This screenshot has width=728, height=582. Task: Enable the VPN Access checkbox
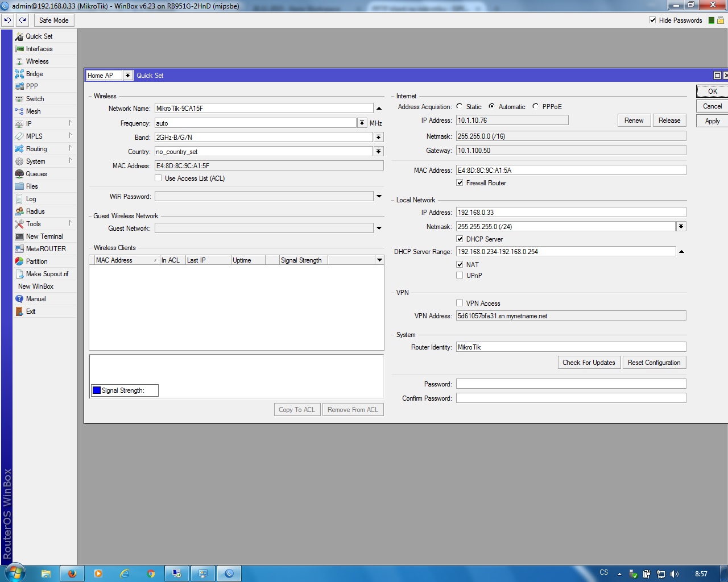(x=460, y=304)
